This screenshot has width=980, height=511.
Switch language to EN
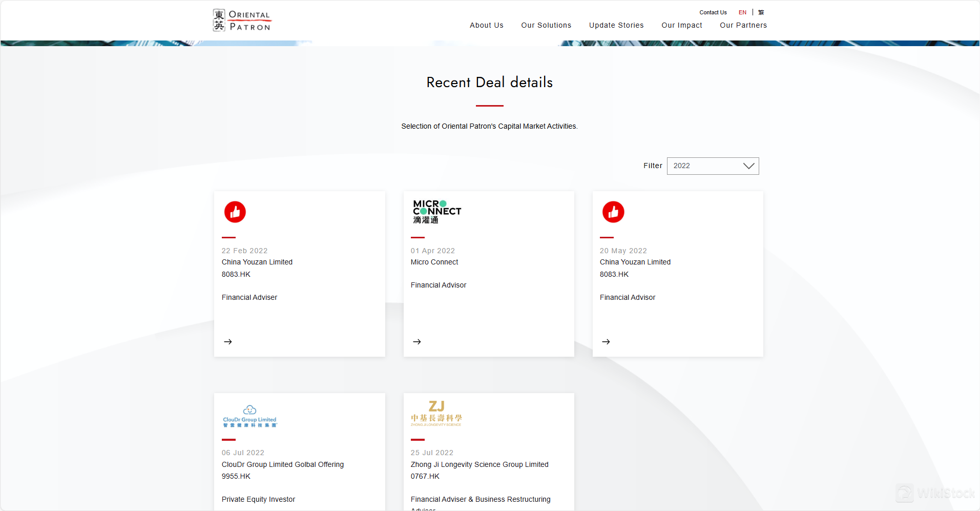click(742, 12)
